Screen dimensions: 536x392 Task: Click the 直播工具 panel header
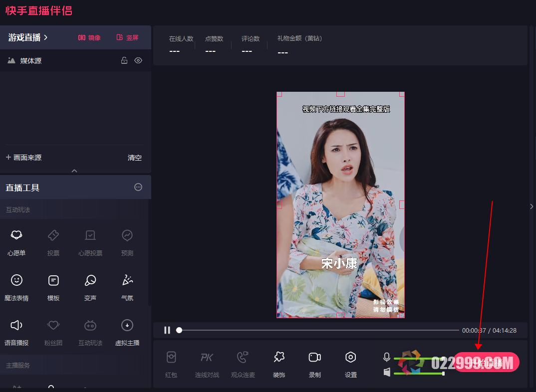(x=75, y=187)
